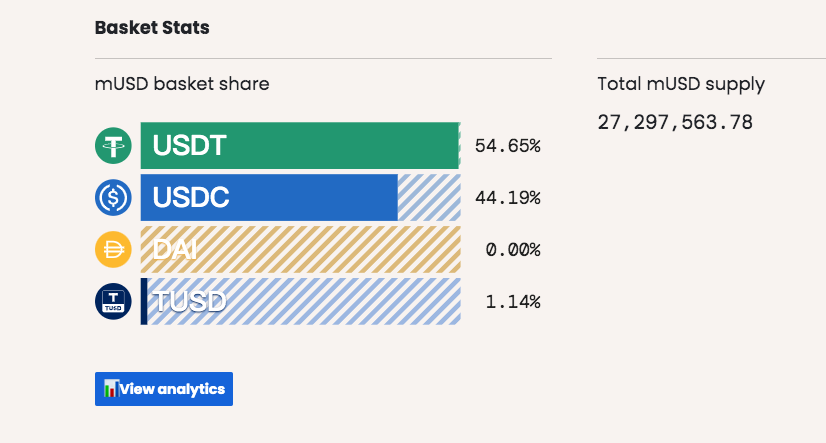
Task: Click the yellow DAI coin icon
Action: pyautogui.click(x=113, y=249)
